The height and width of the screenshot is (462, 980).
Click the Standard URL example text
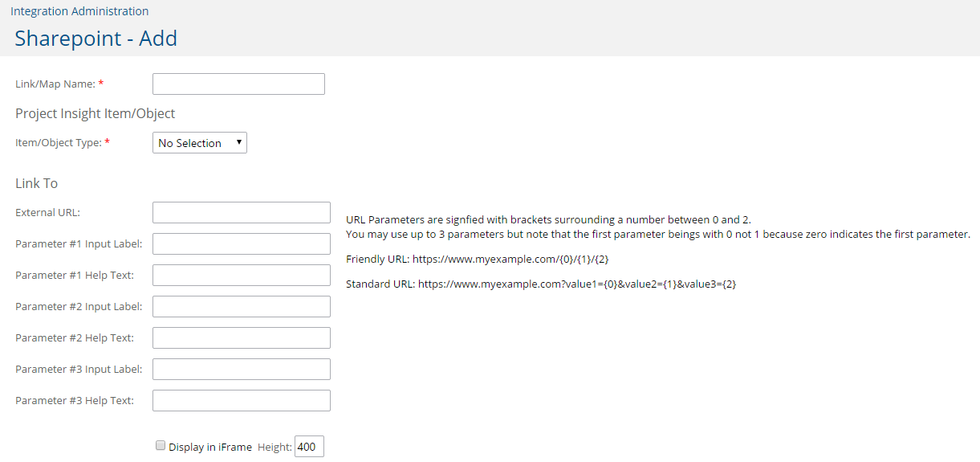point(541,284)
